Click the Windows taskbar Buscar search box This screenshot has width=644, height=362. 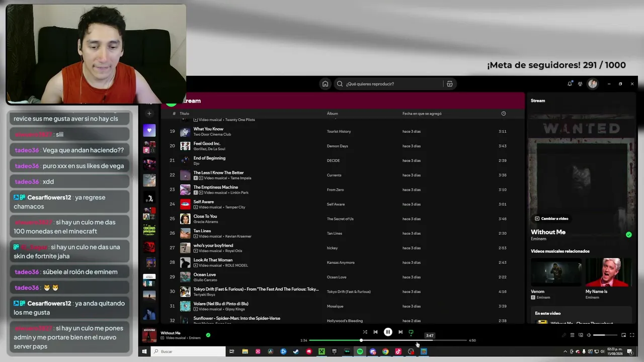tap(188, 351)
